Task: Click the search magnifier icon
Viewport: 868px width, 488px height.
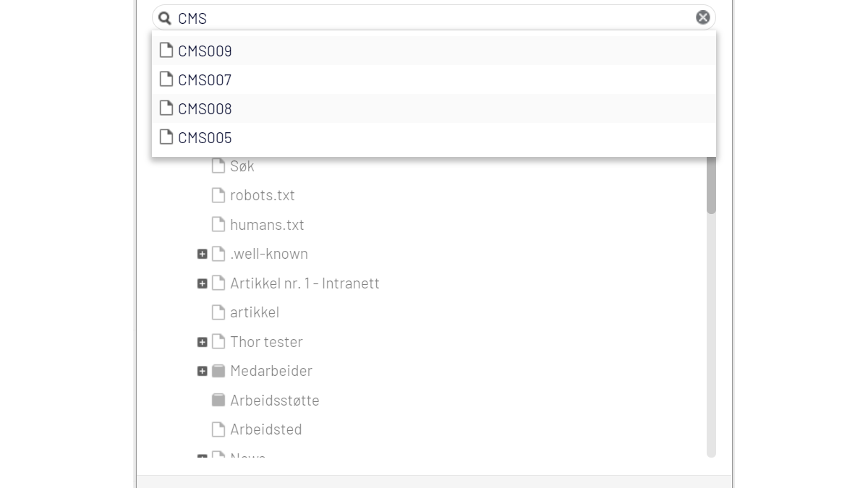Action: (x=165, y=18)
